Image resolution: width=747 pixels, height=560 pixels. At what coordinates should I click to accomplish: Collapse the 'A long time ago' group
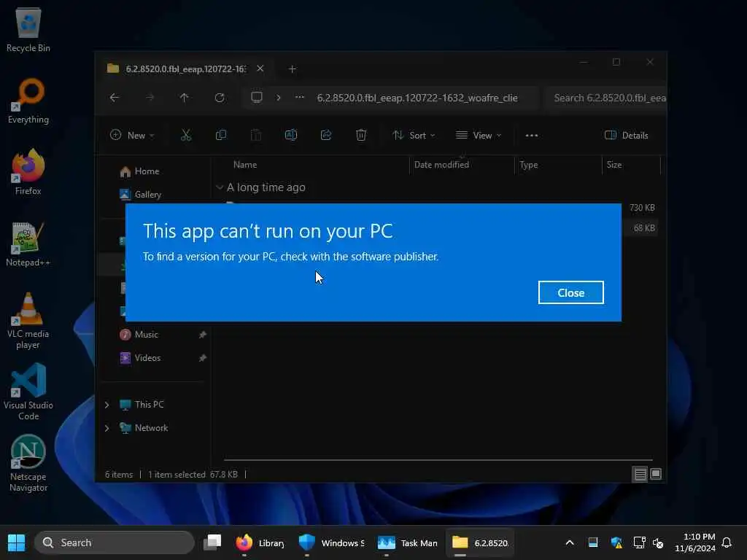[x=220, y=187]
